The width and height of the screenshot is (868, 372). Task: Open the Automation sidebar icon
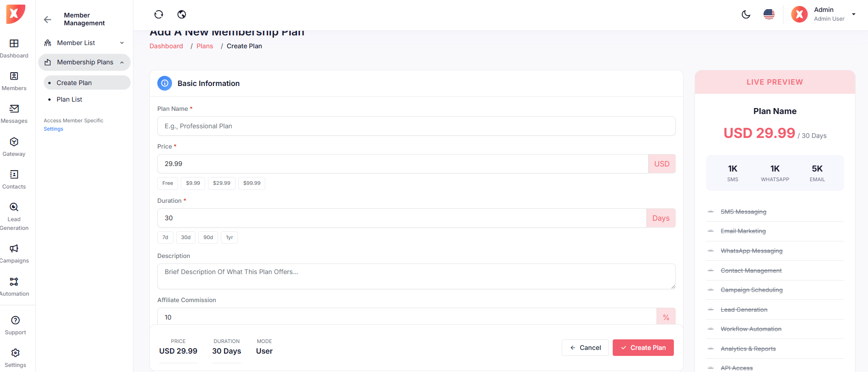coord(14,286)
